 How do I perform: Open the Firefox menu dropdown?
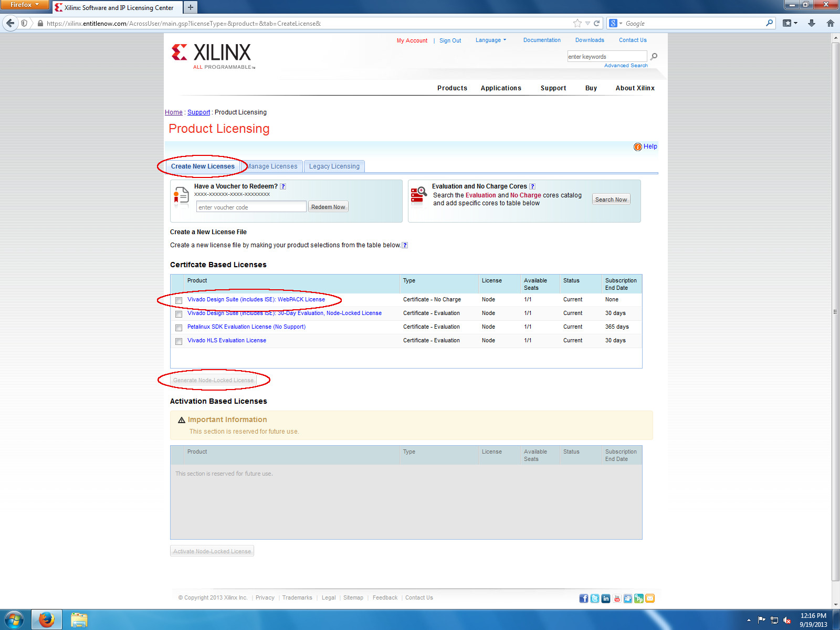24,4
